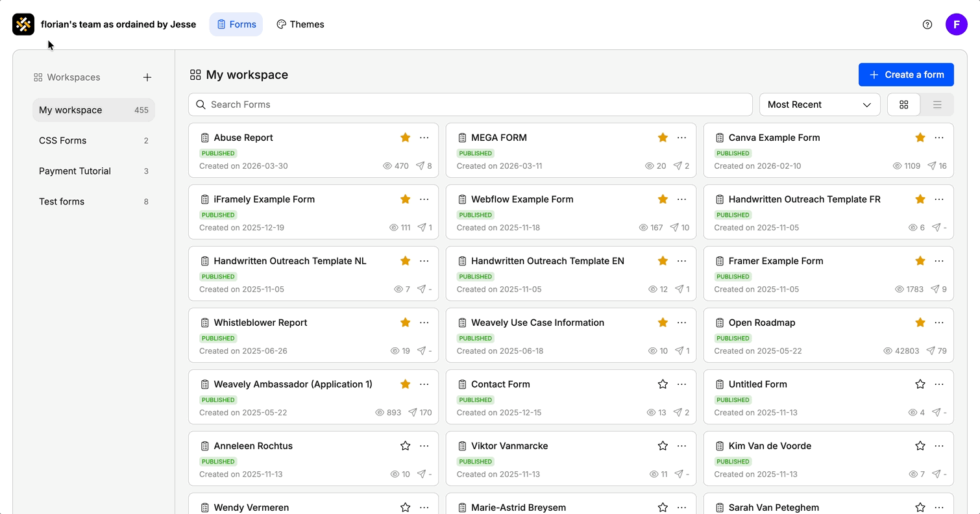980x514 pixels.
Task: Open more options for MEGA FORM
Action: 681,138
